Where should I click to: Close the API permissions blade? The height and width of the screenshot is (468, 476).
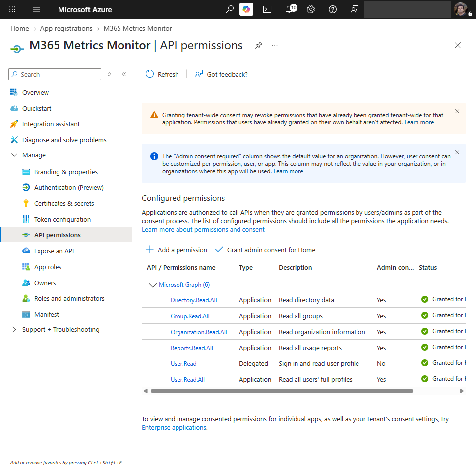[x=458, y=45]
